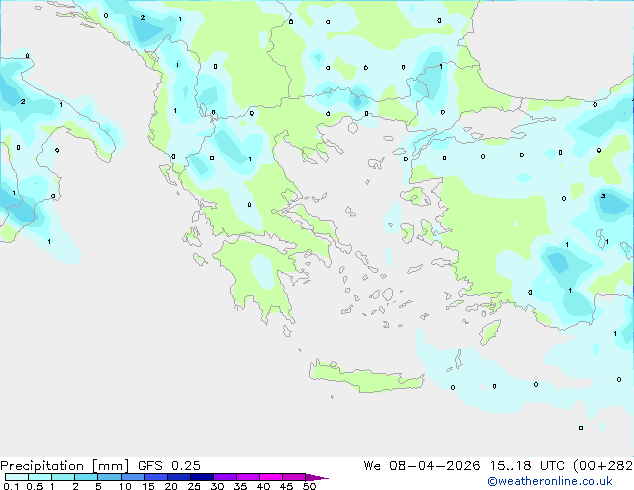Click the "0.5" legend scale label
The height and width of the screenshot is (490, 634).
point(35,486)
